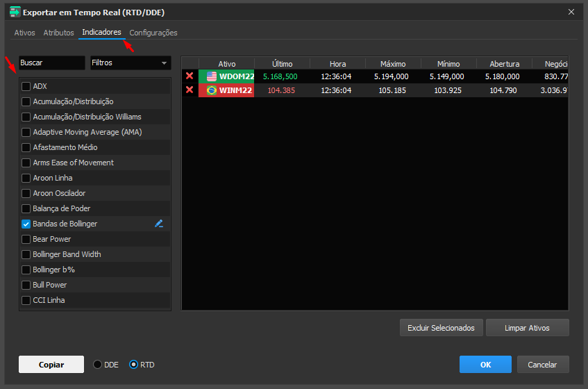
Task: Close the Exportar em Tempo Real dialog
Action: point(571,12)
